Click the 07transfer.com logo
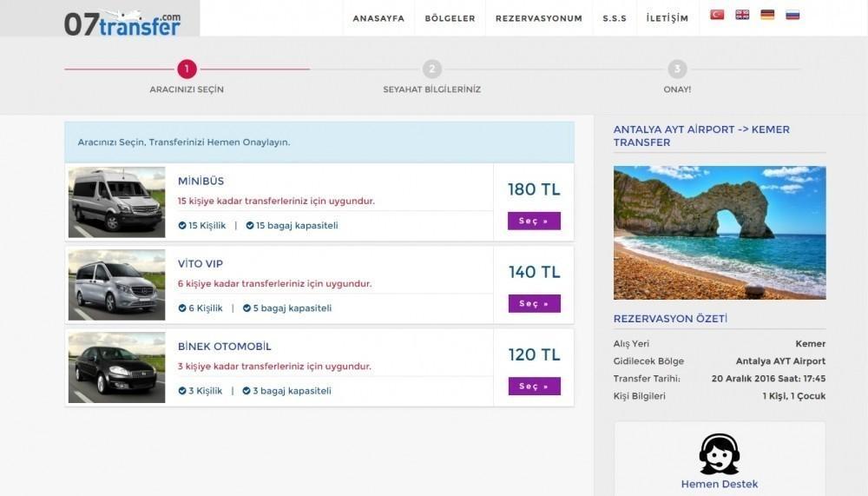 [122, 22]
